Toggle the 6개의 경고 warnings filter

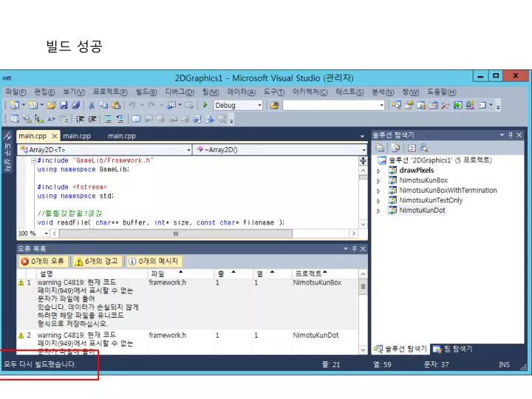tap(97, 262)
